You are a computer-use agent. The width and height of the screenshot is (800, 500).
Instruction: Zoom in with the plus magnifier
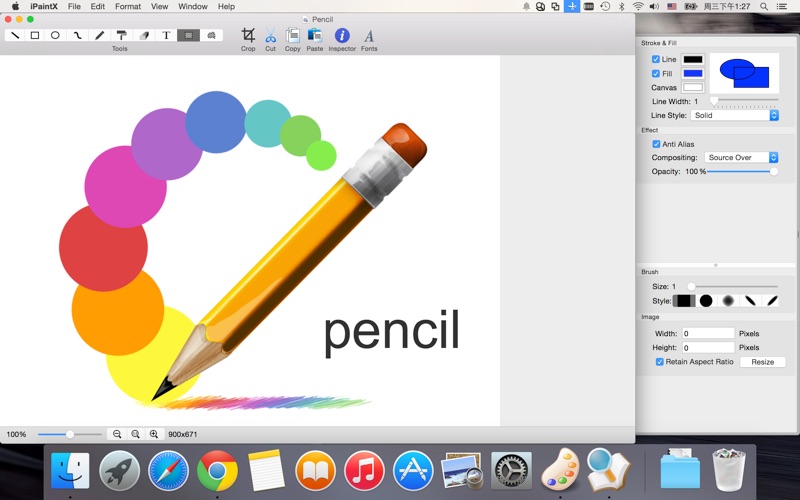pyautogui.click(x=154, y=434)
